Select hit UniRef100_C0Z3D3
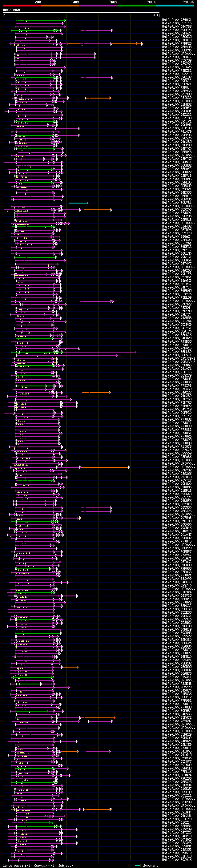The image size is (197, 868). 177,94
